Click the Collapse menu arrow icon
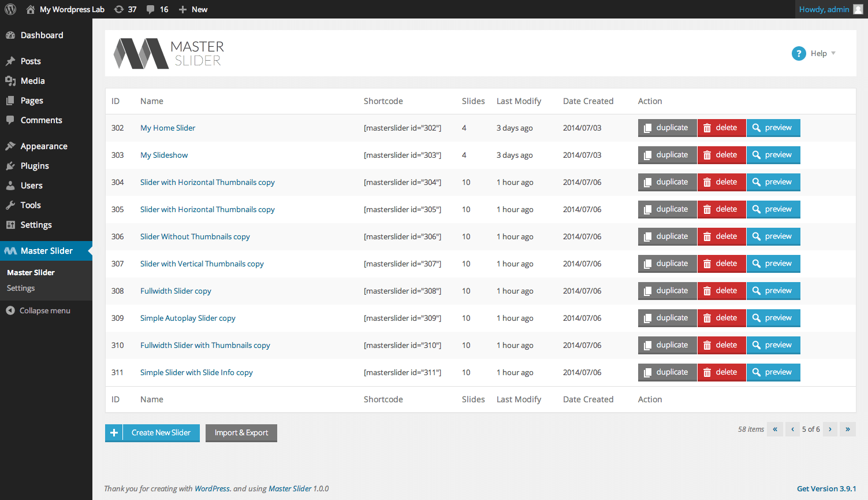The width and height of the screenshot is (868, 500). coord(10,310)
